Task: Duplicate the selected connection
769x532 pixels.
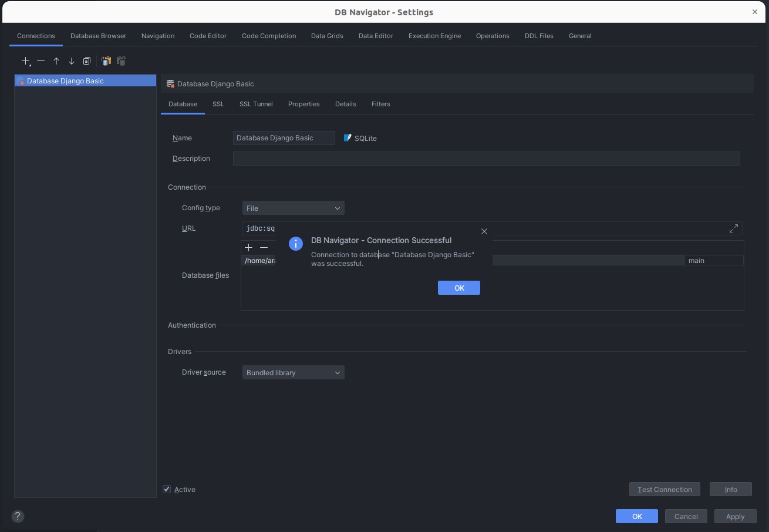Action: coord(87,61)
